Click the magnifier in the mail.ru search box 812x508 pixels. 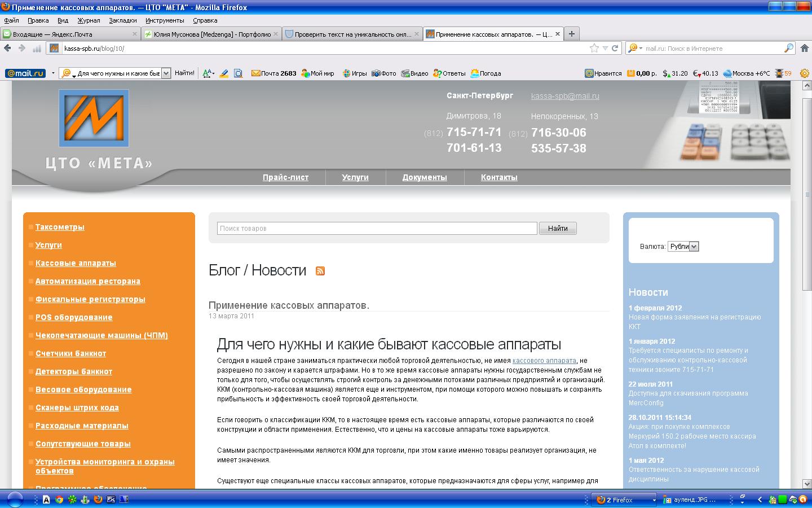(789, 49)
